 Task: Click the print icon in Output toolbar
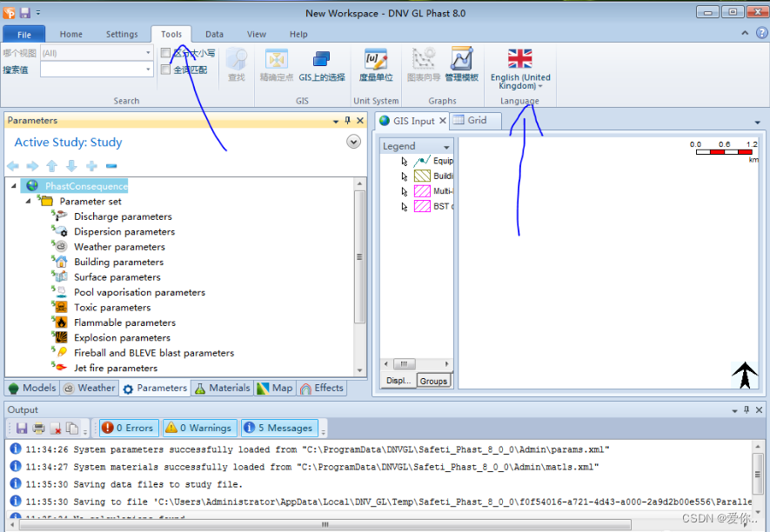coord(39,429)
